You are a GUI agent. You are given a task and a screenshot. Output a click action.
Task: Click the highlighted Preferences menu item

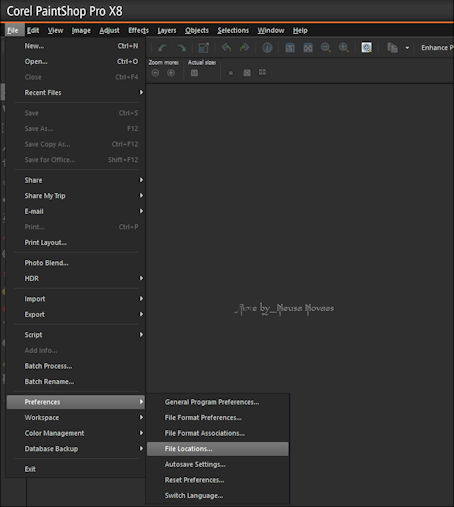point(76,402)
